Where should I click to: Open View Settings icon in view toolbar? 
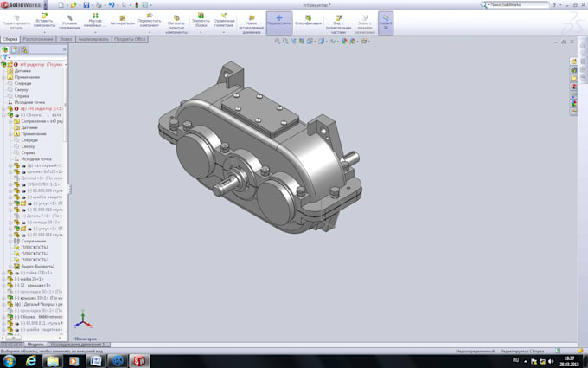click(364, 41)
